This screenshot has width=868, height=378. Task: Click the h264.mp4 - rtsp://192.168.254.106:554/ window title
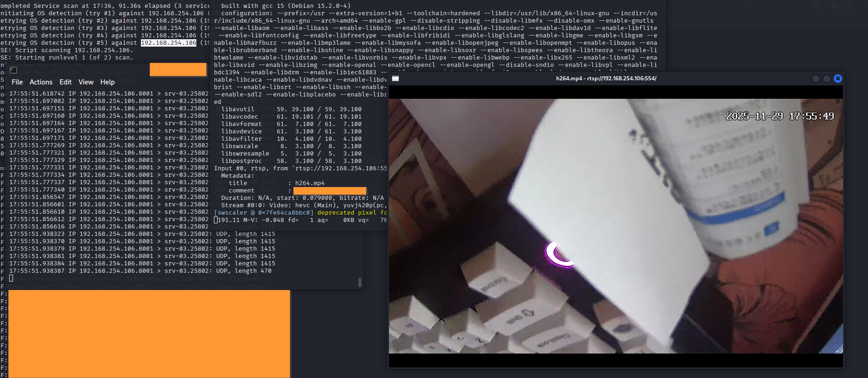[x=606, y=78]
